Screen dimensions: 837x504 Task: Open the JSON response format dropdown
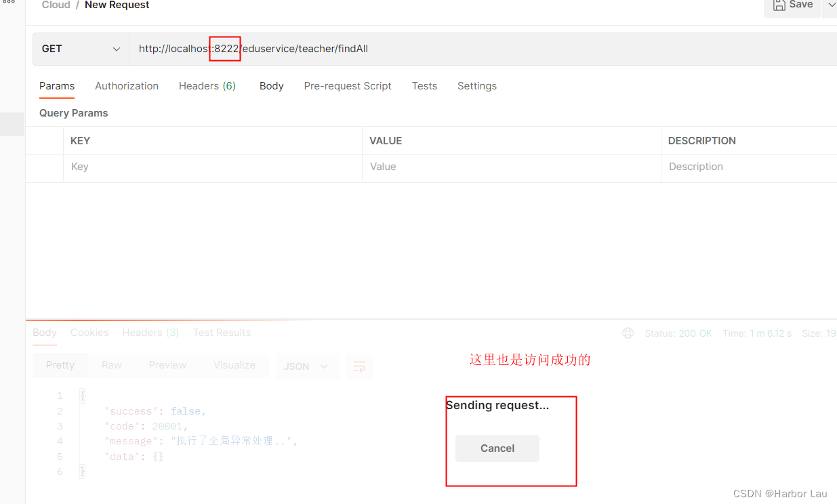307,366
